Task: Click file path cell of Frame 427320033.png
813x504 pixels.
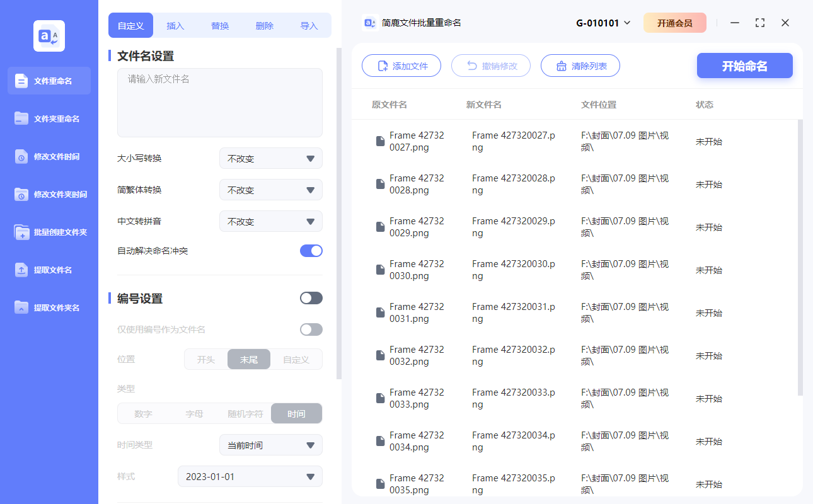Action: 625,398
